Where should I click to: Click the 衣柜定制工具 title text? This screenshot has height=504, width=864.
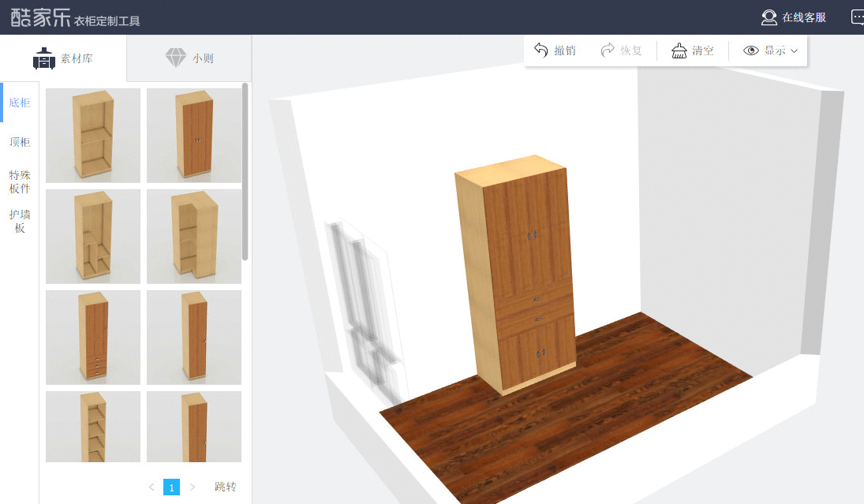107,21
